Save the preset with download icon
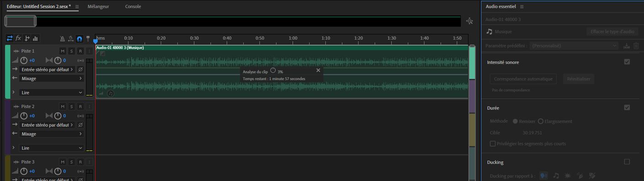Viewport: 644px width, 181px height. pos(627,46)
